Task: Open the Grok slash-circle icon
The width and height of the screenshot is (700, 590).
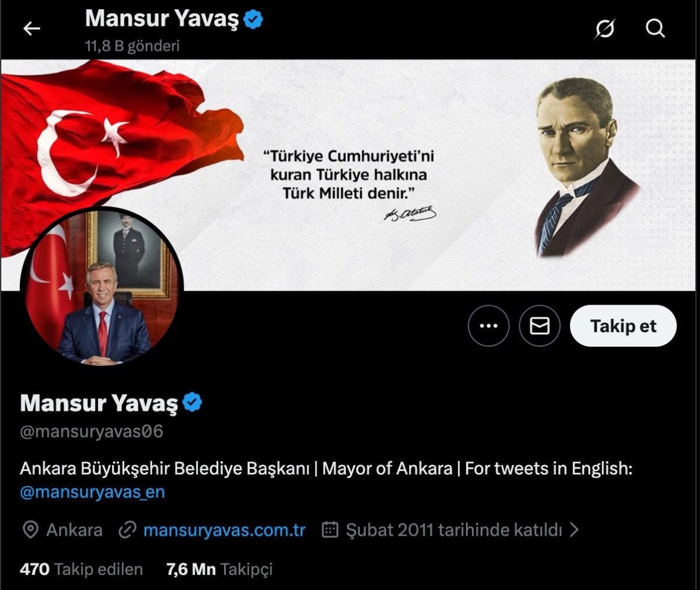Action: [604, 28]
